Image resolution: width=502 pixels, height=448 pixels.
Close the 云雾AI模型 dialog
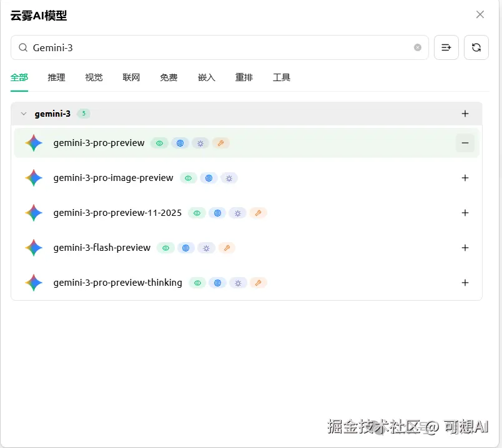coord(480,14)
